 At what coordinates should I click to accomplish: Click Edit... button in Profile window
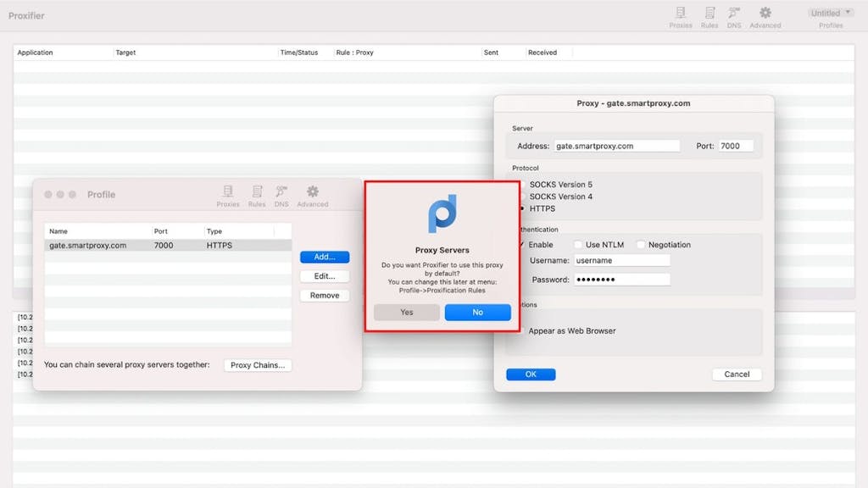point(325,276)
